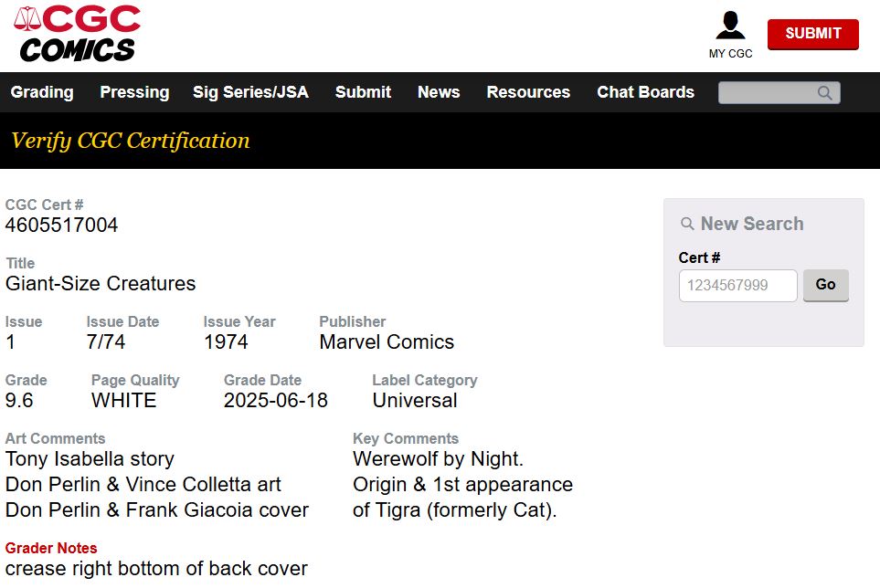Select the Issue Date value 7/74

tap(105, 341)
